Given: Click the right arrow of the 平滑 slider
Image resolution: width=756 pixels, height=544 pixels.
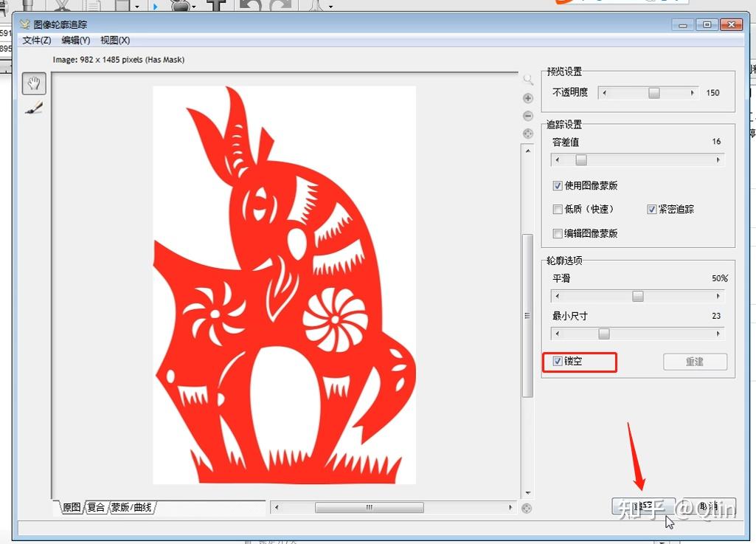Looking at the screenshot, I should [719, 296].
